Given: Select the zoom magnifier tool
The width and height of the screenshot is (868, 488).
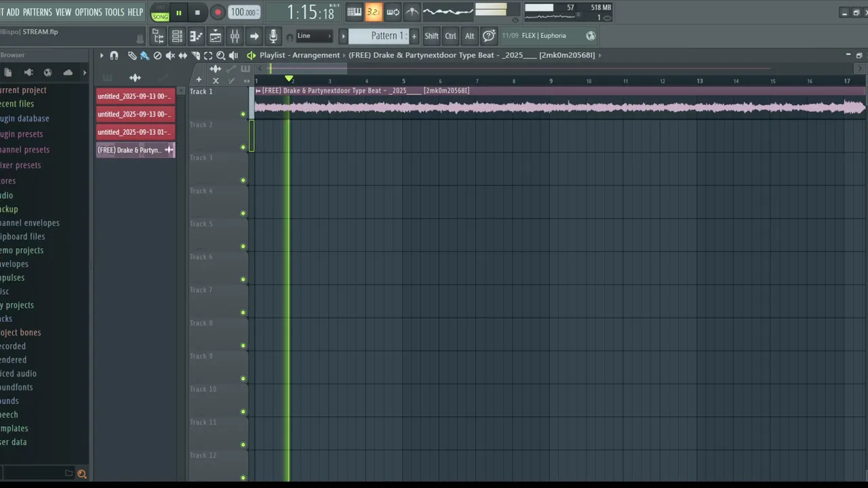Looking at the screenshot, I should [220, 56].
